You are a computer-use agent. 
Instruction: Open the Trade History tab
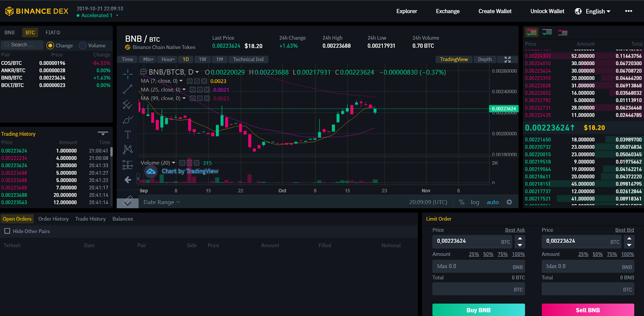click(91, 219)
